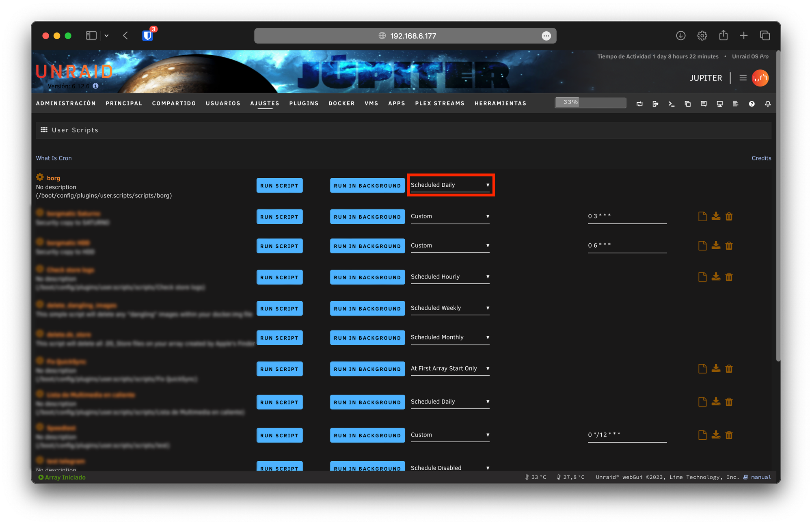Click the trash icon in the Scheduled Hourly row
Image resolution: width=812 pixels, height=525 pixels.
pos(729,277)
